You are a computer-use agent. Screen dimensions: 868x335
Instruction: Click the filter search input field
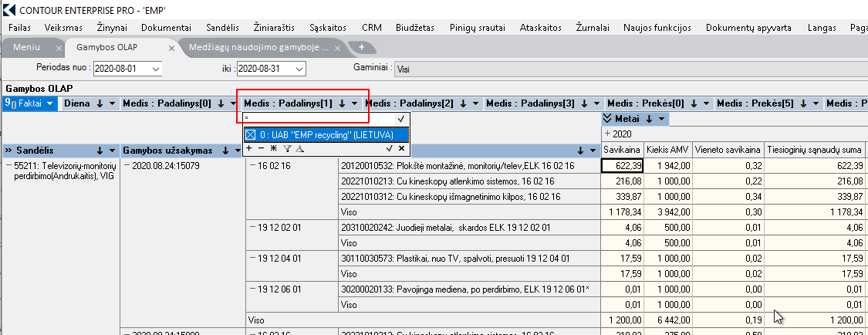click(x=319, y=119)
